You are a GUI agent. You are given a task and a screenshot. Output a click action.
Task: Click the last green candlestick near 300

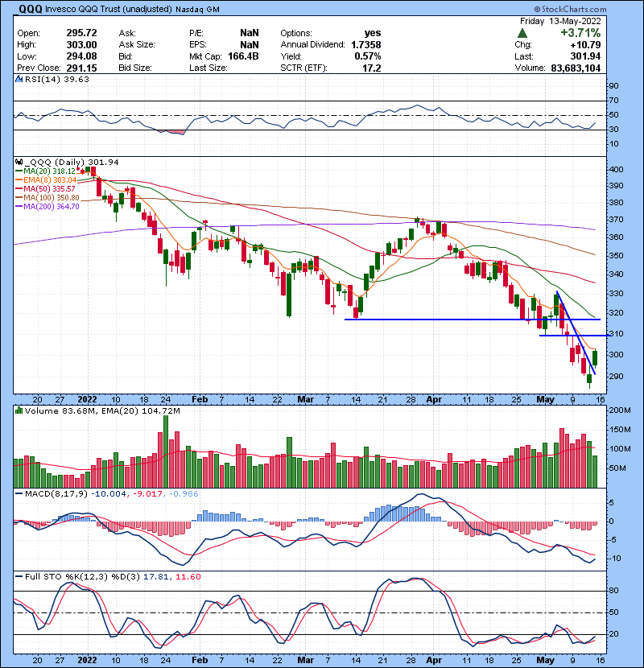tap(595, 358)
